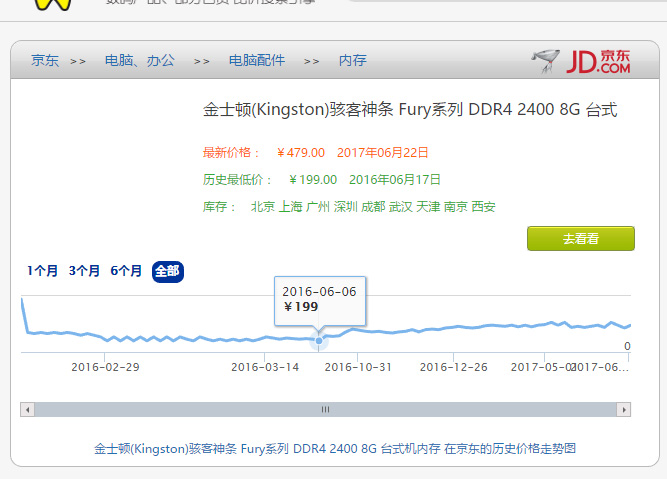Click the highlighted 2016-06-06 chart data point
This screenshot has width=667, height=479.
click(x=319, y=341)
